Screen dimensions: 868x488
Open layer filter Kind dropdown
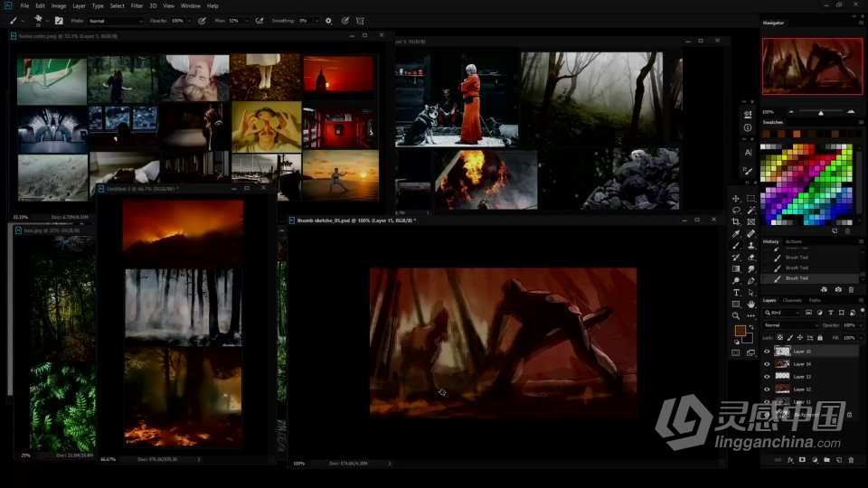pyautogui.click(x=781, y=313)
